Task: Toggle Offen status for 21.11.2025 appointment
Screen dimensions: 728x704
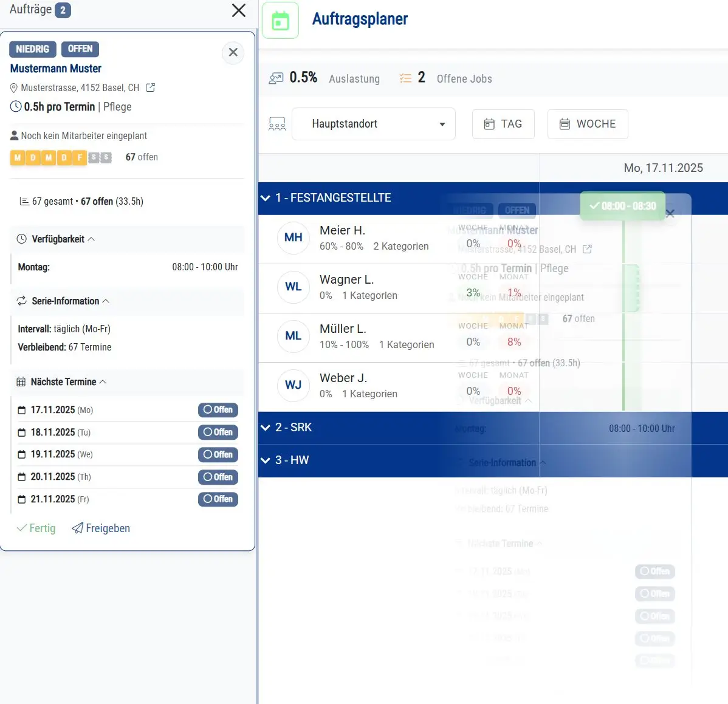Action: [x=218, y=499]
